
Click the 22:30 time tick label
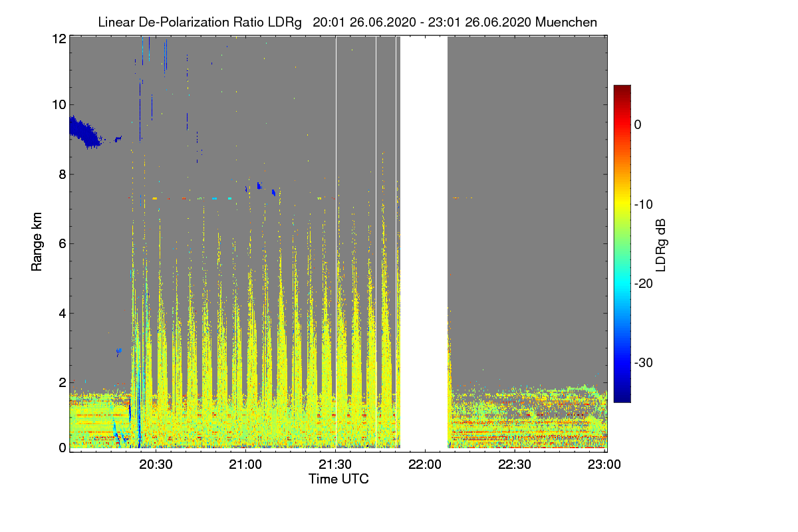point(515,465)
